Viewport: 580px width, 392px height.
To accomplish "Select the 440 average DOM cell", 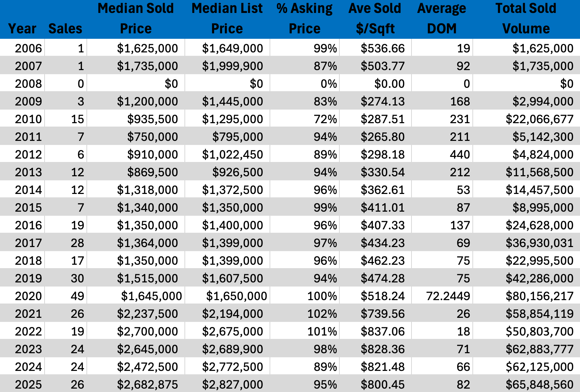I will (460, 154).
